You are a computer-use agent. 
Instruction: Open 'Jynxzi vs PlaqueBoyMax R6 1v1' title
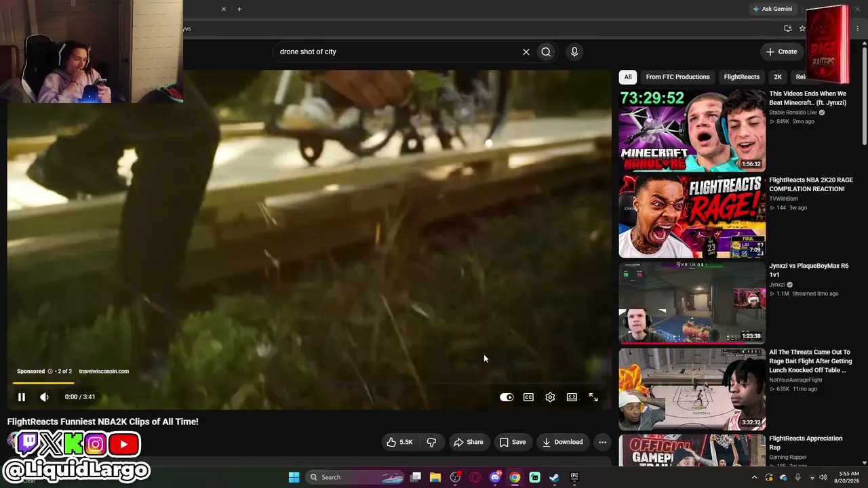coord(808,270)
